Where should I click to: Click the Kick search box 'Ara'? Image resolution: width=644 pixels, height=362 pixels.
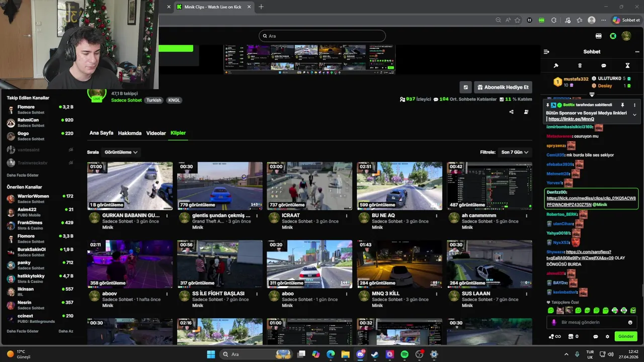click(x=323, y=36)
